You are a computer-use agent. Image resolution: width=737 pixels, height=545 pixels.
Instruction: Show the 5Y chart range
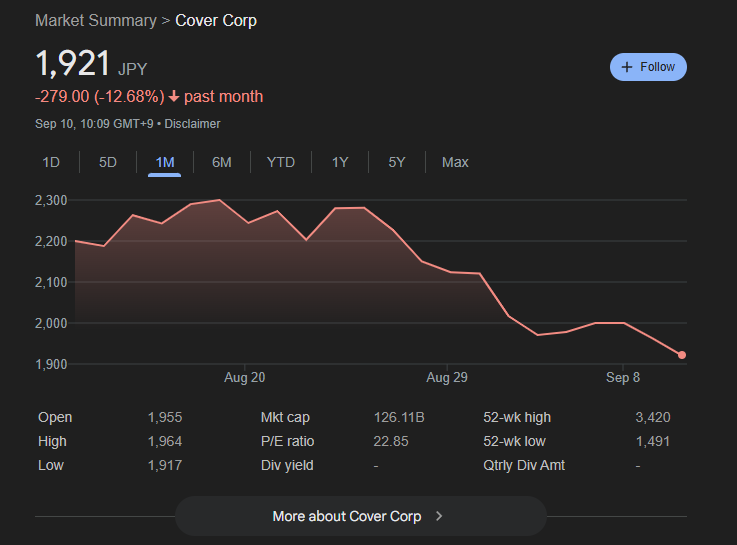pos(397,163)
